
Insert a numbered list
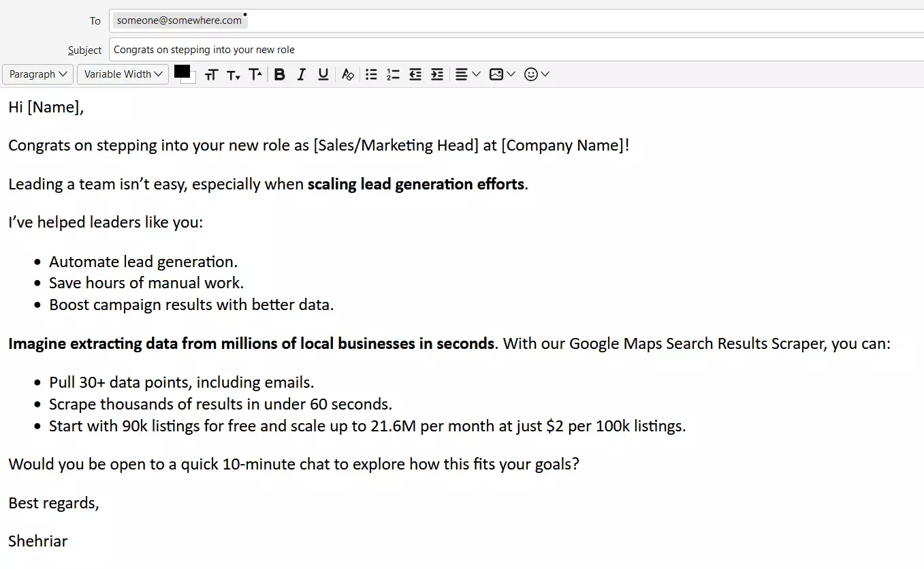coord(393,74)
